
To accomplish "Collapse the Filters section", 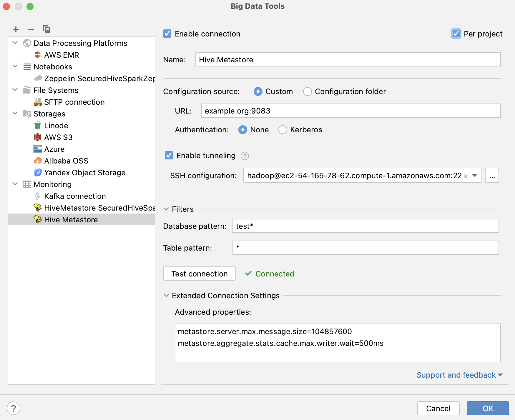I will (166, 209).
